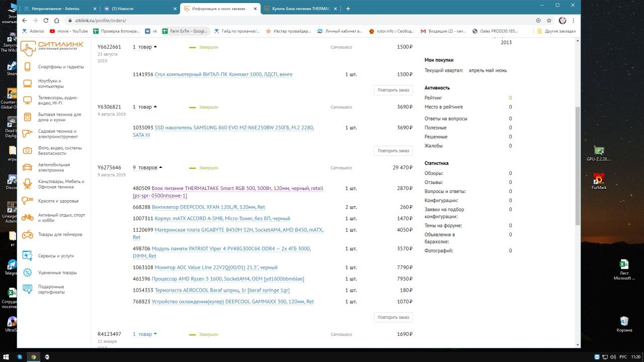Open Уцененные товары icon
This screenshot has height=362, width=644.
tap(28, 273)
